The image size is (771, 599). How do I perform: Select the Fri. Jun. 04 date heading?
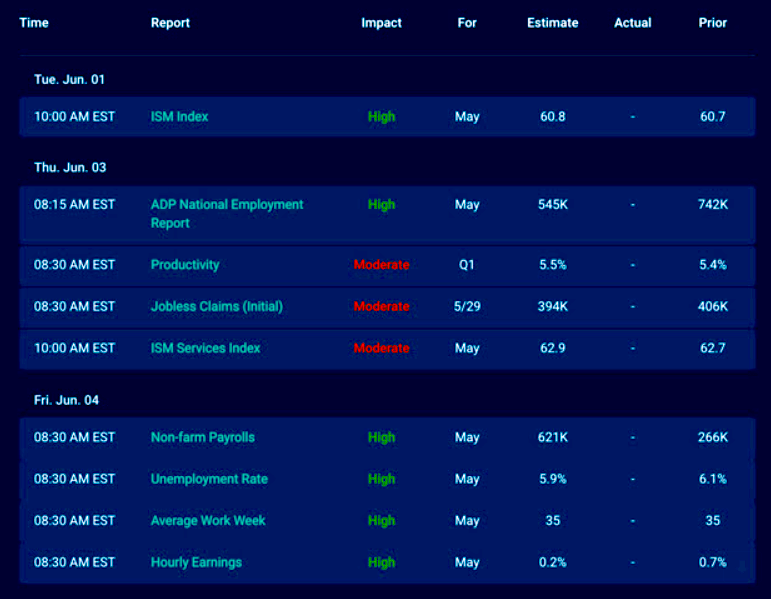pyautogui.click(x=67, y=400)
